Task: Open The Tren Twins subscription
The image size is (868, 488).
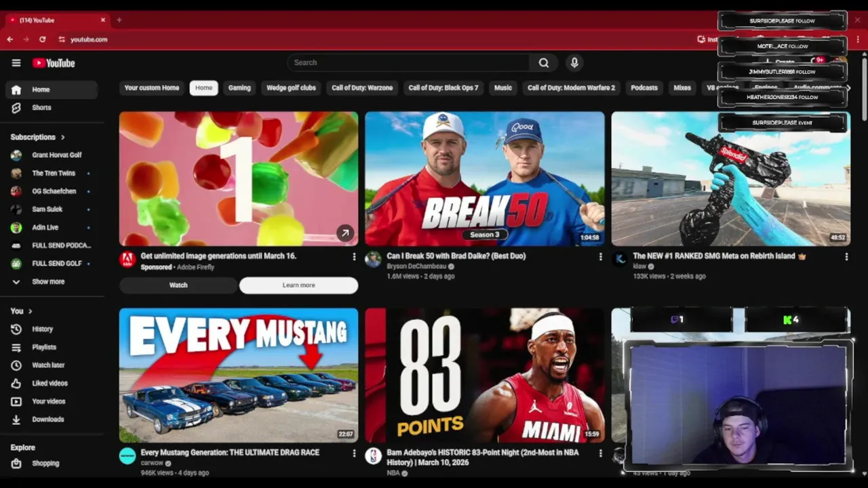Action: pyautogui.click(x=52, y=173)
